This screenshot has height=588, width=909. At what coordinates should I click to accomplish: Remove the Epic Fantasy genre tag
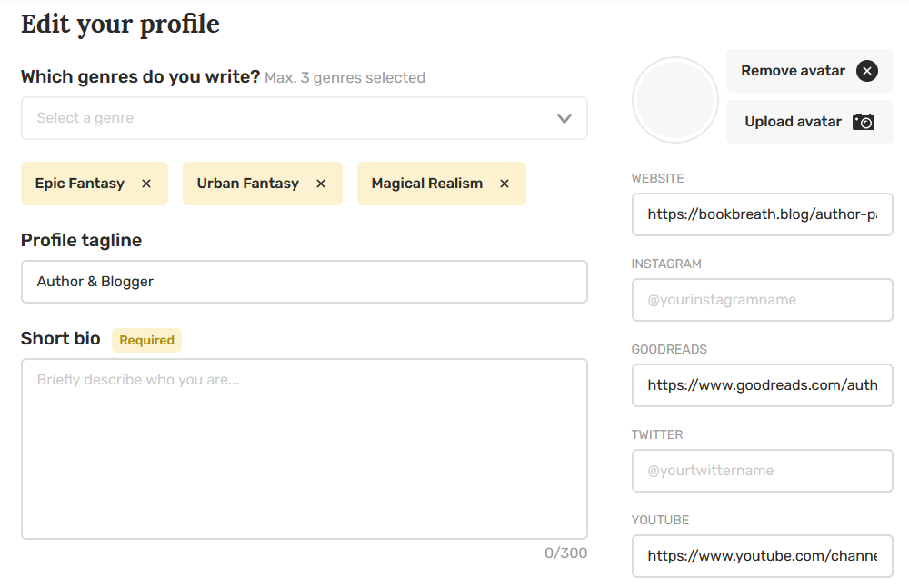click(x=146, y=184)
